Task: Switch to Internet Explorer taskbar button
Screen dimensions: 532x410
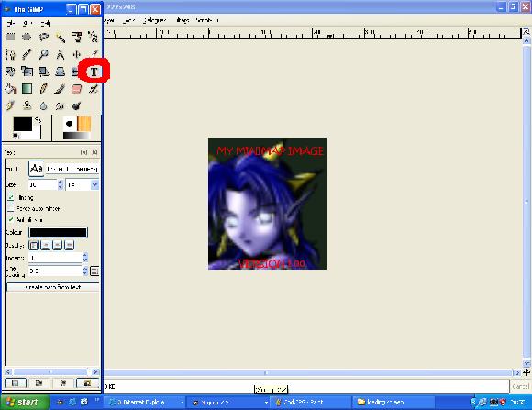Action: [145, 402]
